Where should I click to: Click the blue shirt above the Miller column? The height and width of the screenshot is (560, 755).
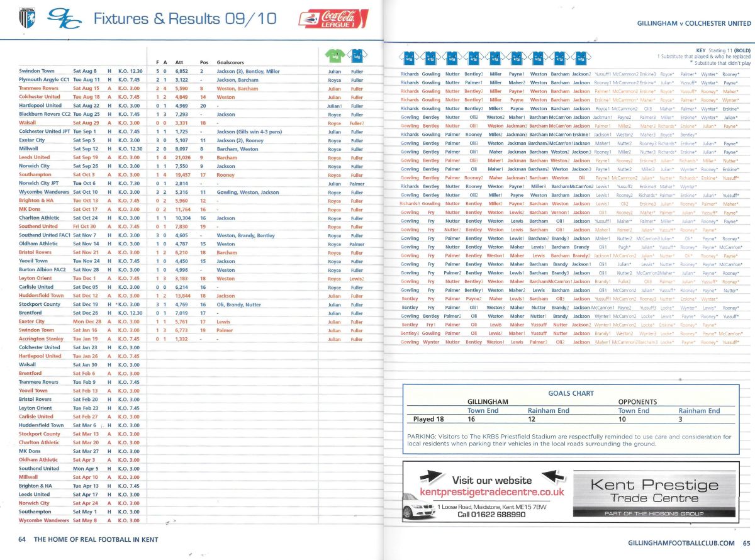495,57
